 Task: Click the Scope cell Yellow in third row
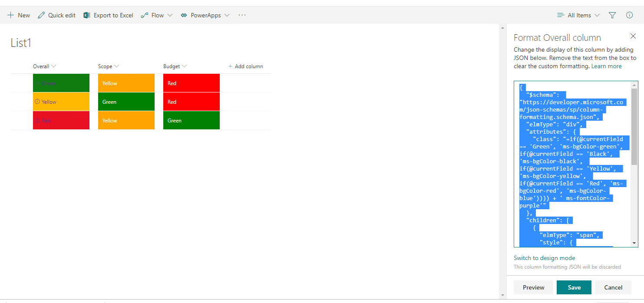click(x=126, y=120)
